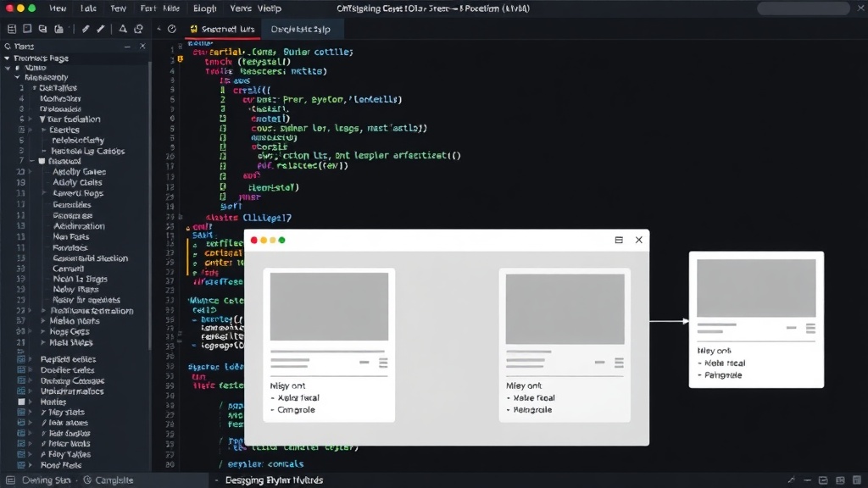
Task: Click the search field in the top right title bar
Action: click(x=804, y=8)
